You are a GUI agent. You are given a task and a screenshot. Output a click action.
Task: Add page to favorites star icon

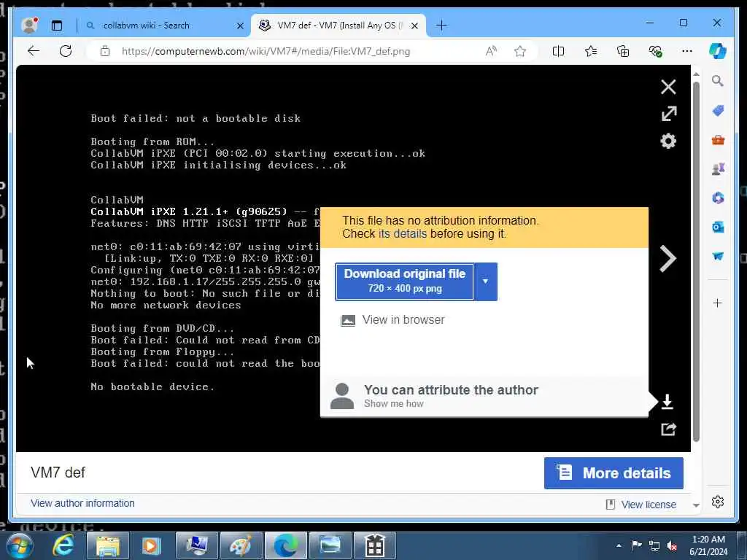click(x=520, y=51)
